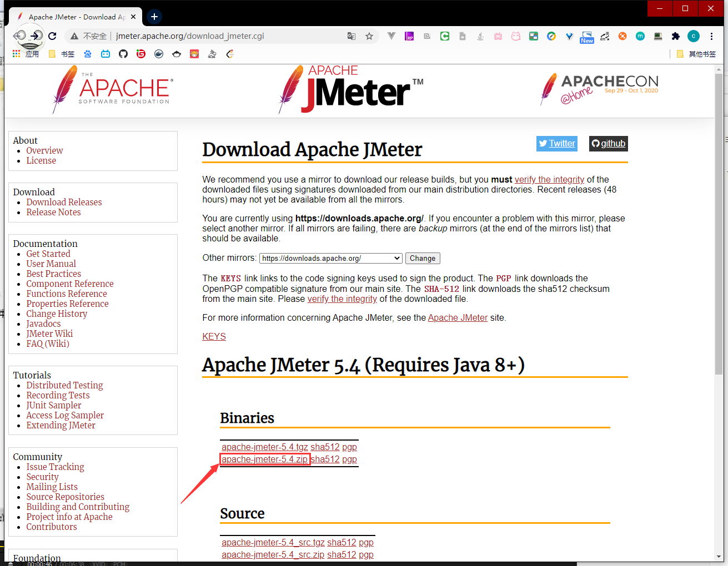Open the GitHub bookmark icon in bookmarks bar
The height and width of the screenshot is (566, 728).
click(x=123, y=54)
